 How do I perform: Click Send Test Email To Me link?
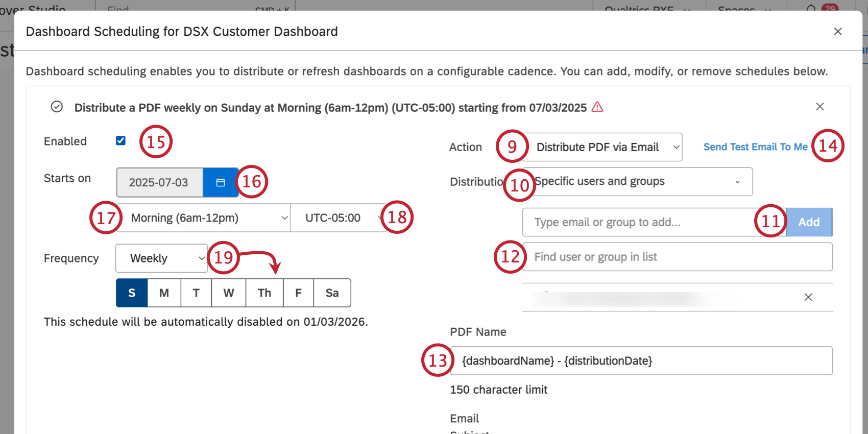[x=755, y=147]
